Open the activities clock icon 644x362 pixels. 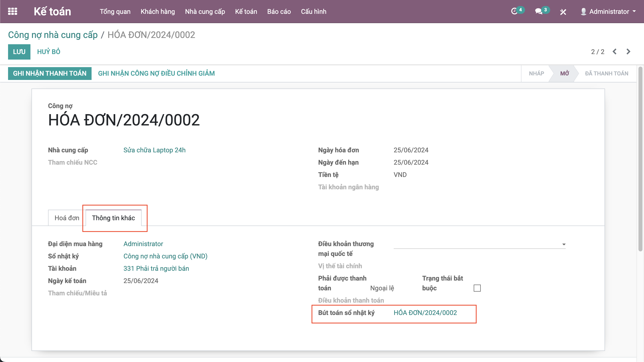(514, 11)
